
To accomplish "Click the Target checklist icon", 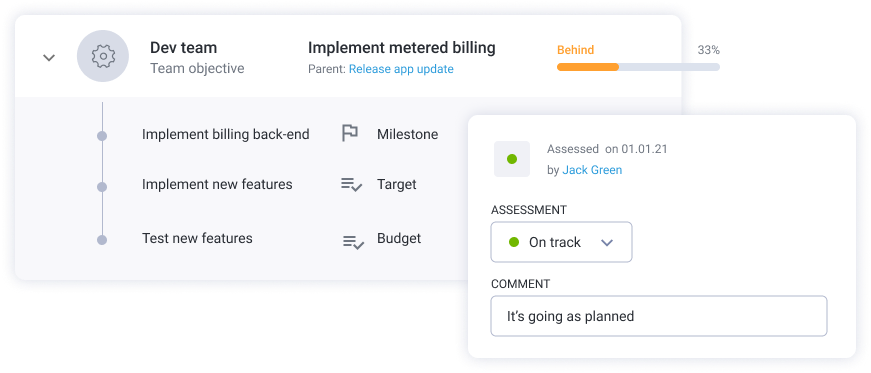I will (x=351, y=184).
